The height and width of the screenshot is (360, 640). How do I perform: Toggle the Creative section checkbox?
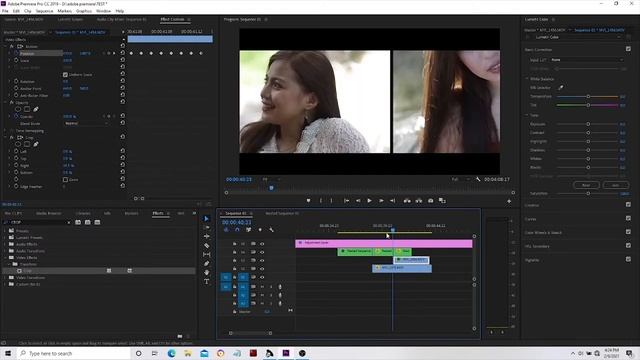(x=628, y=204)
